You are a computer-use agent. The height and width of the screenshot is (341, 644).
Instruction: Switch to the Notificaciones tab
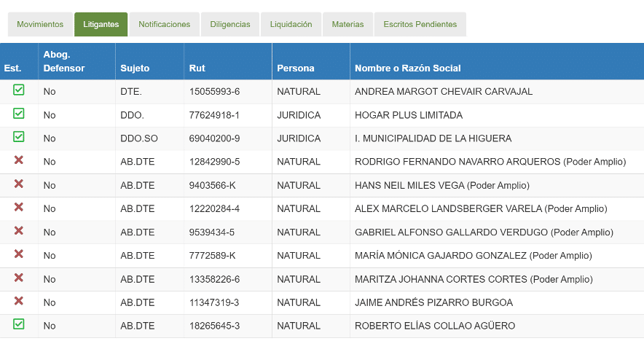(164, 24)
